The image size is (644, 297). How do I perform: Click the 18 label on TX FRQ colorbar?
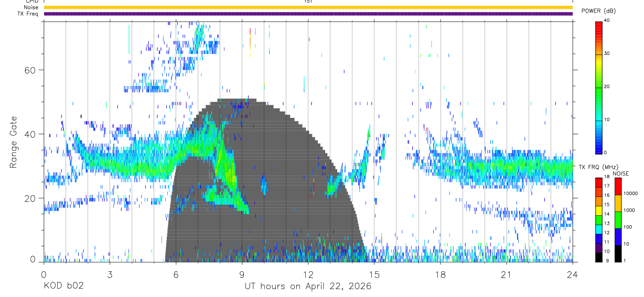pos(607,177)
